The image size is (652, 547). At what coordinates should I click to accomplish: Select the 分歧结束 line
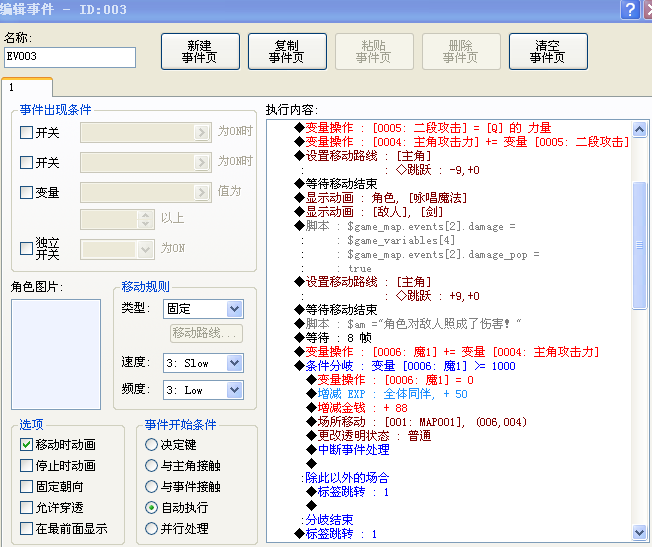click(327, 520)
